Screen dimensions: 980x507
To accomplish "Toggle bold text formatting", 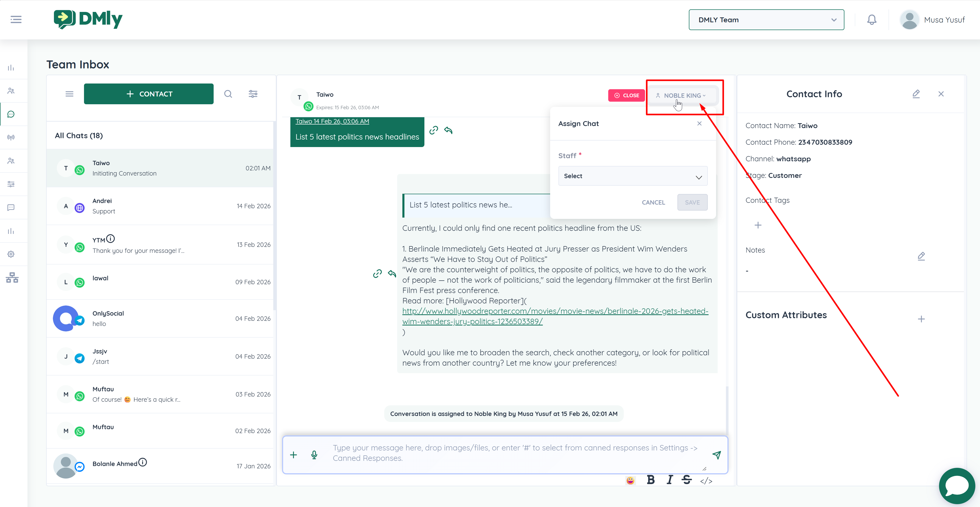I will pos(650,480).
